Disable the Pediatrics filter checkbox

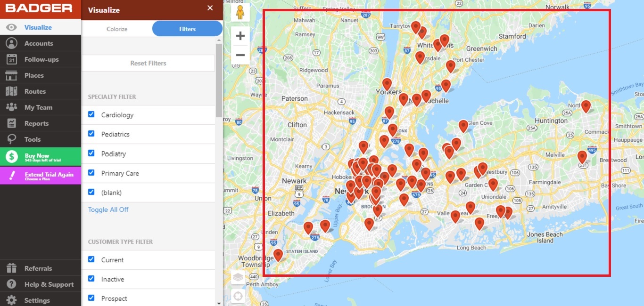click(x=91, y=134)
